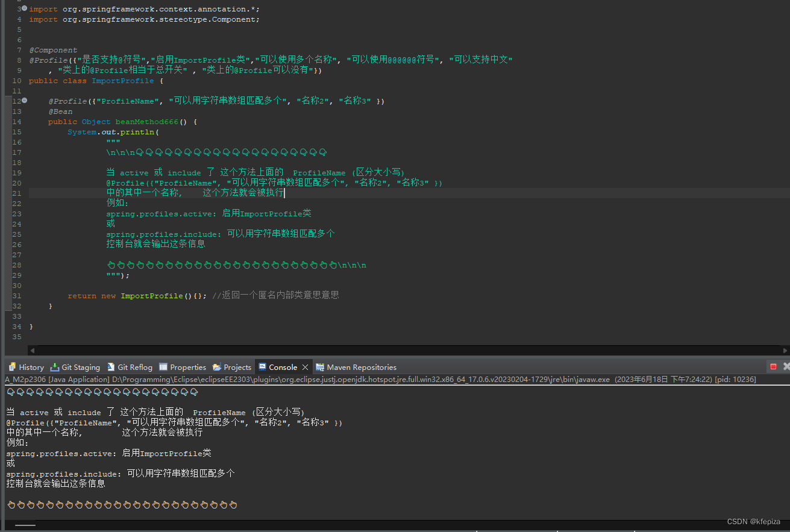The width and height of the screenshot is (790, 532).
Task: Place cursor on the @Component annotation line
Action: pyautogui.click(x=53, y=50)
